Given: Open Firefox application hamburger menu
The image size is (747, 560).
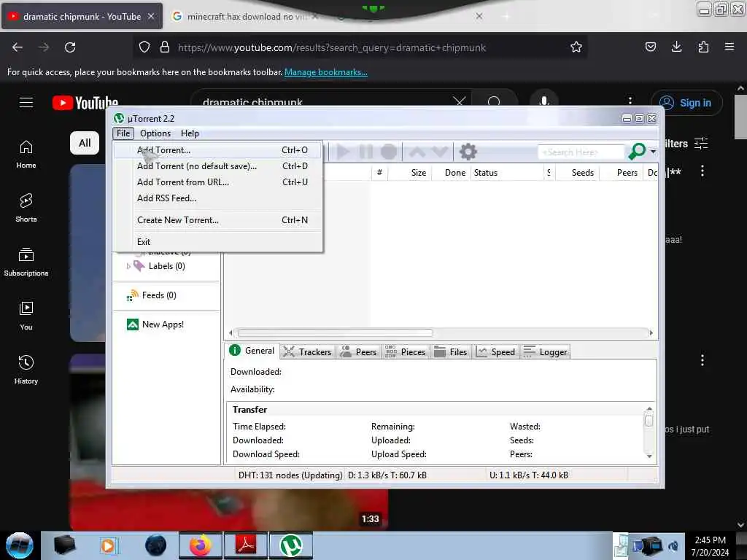Looking at the screenshot, I should [729, 47].
